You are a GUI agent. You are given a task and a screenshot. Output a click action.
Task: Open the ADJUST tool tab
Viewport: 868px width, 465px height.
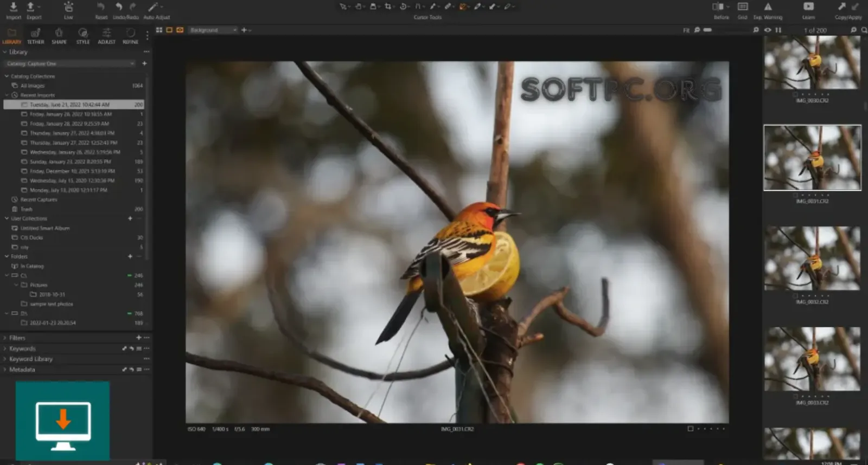(x=106, y=36)
